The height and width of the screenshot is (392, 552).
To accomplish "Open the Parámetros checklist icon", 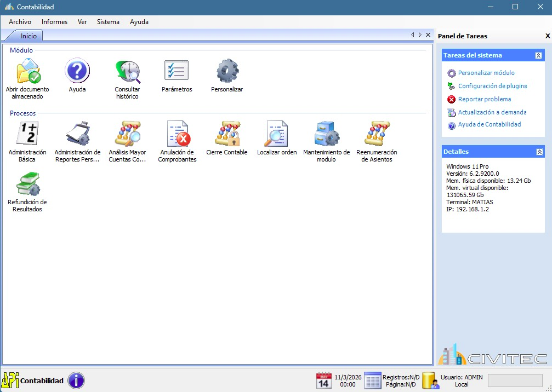I will [177, 70].
